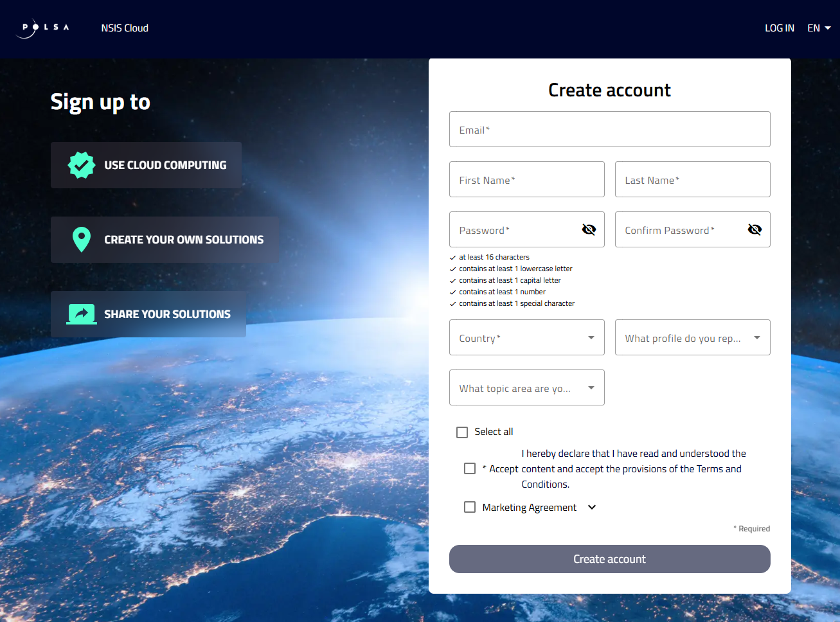
Task: Click the share arrow icon
Action: tap(82, 314)
